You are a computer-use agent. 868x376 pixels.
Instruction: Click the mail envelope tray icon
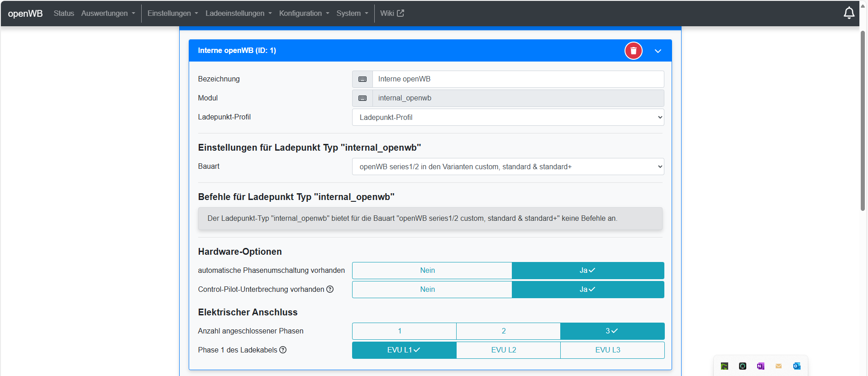tap(778, 366)
